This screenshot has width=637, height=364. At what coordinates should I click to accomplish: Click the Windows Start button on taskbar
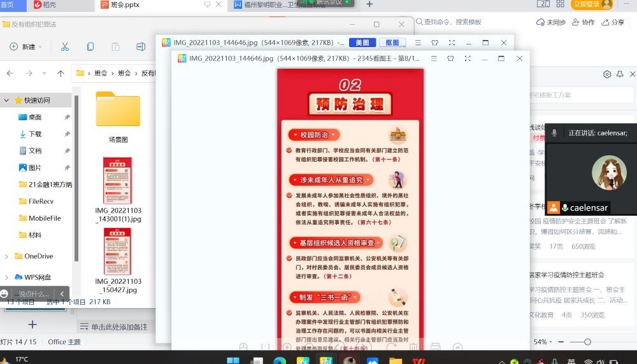(233, 360)
